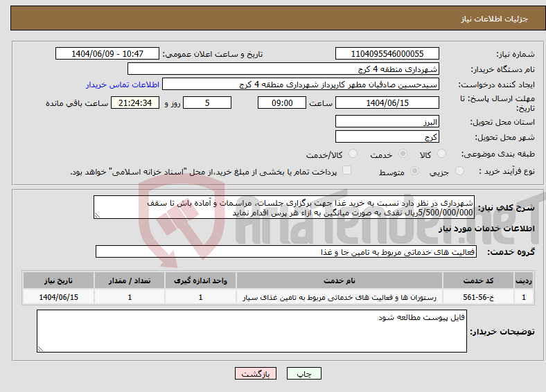The width and height of the screenshot is (546, 392).
Task: Click the تعداد / مقدار column header
Action: tap(130, 280)
